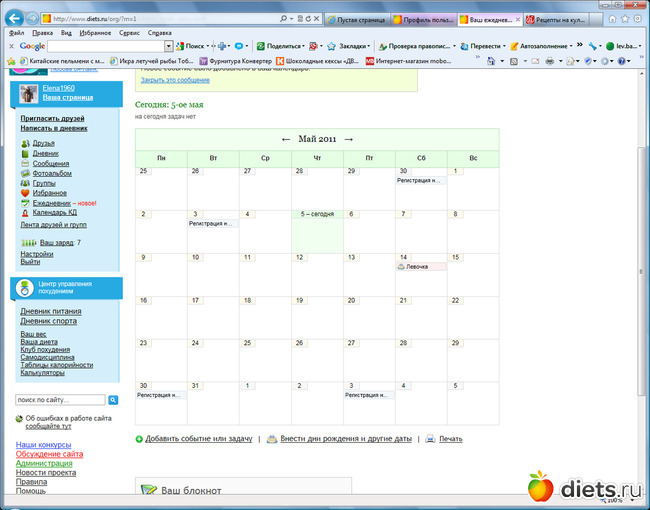Image resolution: width=650 pixels, height=510 pixels.
Task: Click the Дневник питания link
Action: 50,312
